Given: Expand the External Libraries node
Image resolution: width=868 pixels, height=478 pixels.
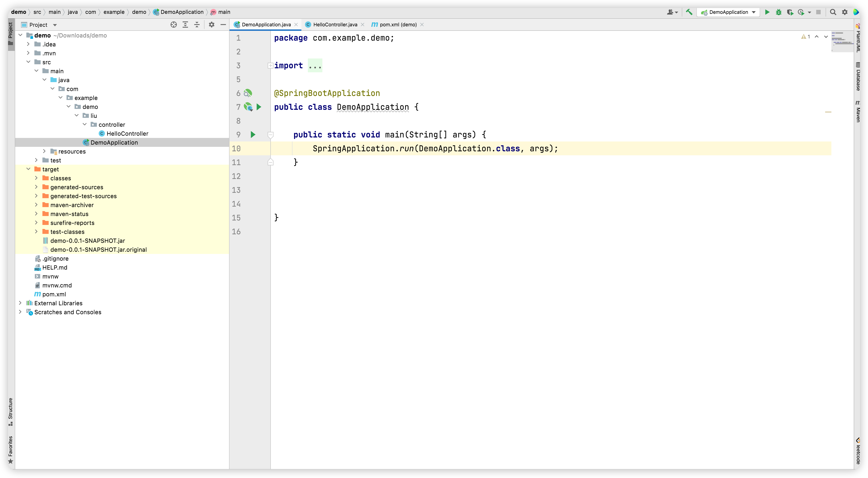Looking at the screenshot, I should (x=20, y=303).
